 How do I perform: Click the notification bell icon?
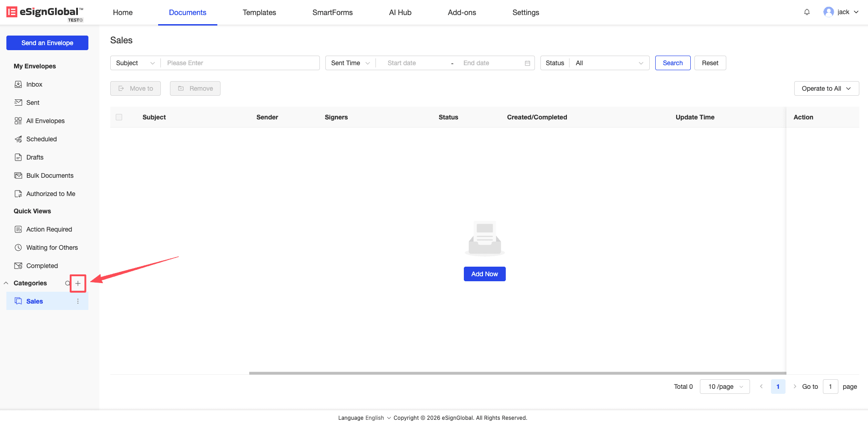tap(806, 12)
